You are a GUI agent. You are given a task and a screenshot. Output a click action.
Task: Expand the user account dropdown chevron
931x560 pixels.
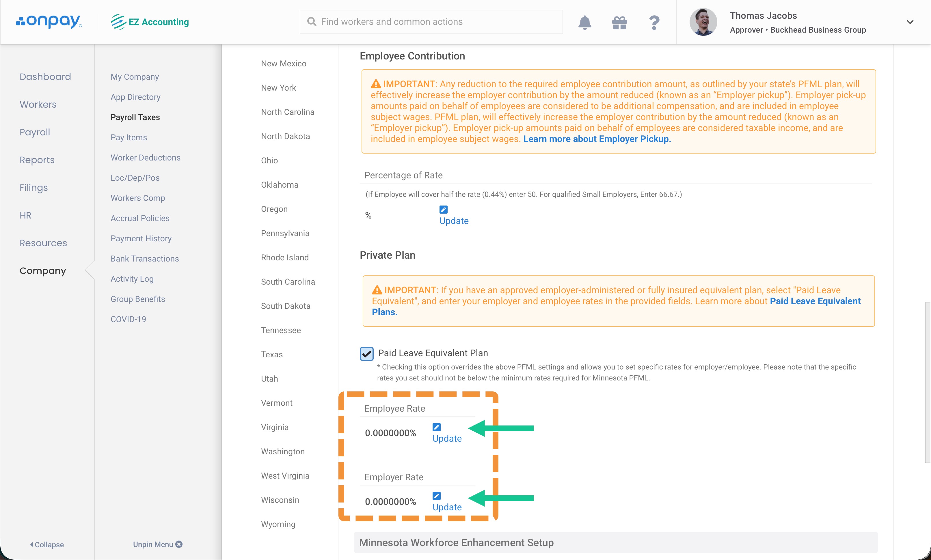coord(910,22)
